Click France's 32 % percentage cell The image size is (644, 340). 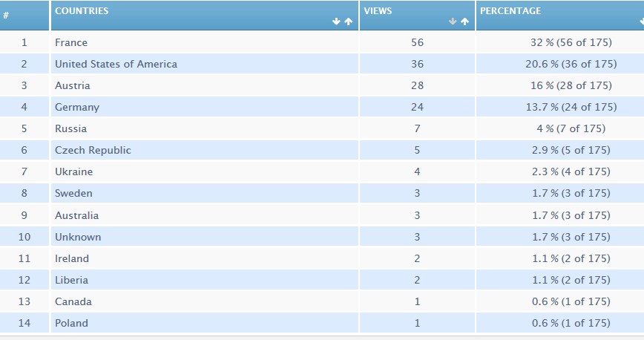(x=570, y=43)
